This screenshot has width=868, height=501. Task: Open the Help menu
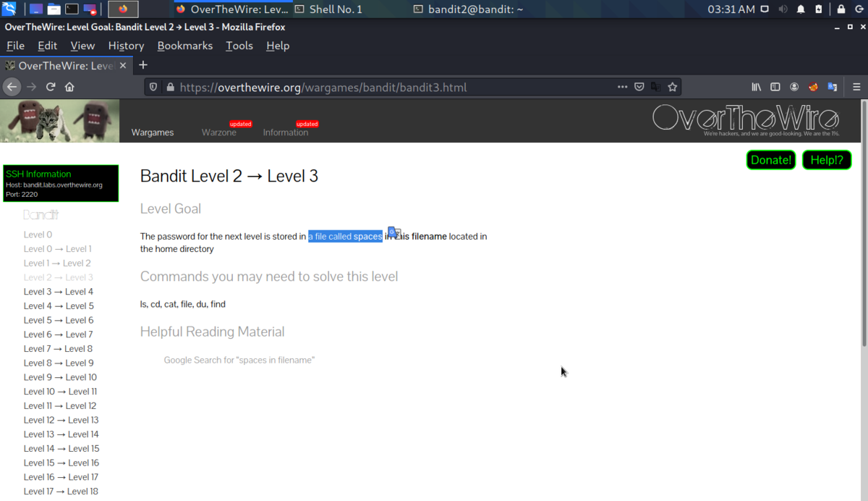click(x=278, y=46)
